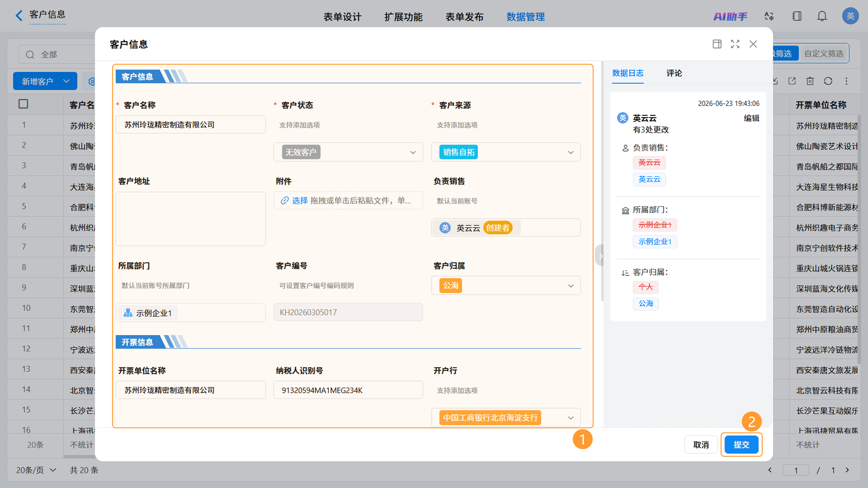Click the 客户编号 field KH20260305017
Screen dimensions: 868x488
point(348,312)
